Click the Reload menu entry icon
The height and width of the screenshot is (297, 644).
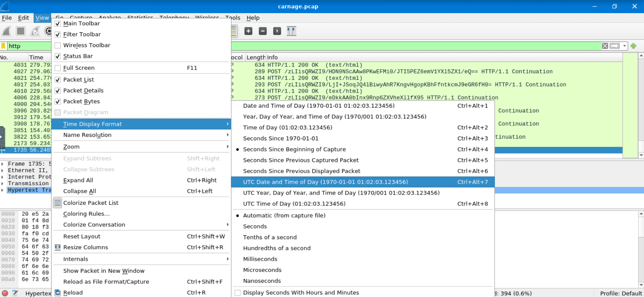click(x=58, y=292)
